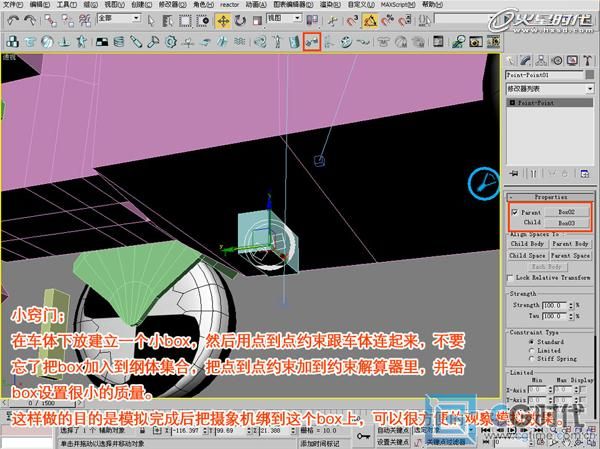The height and width of the screenshot is (449, 600).
Task: Toggle the 3D Snaps magnet icon
Action: coord(352,21)
